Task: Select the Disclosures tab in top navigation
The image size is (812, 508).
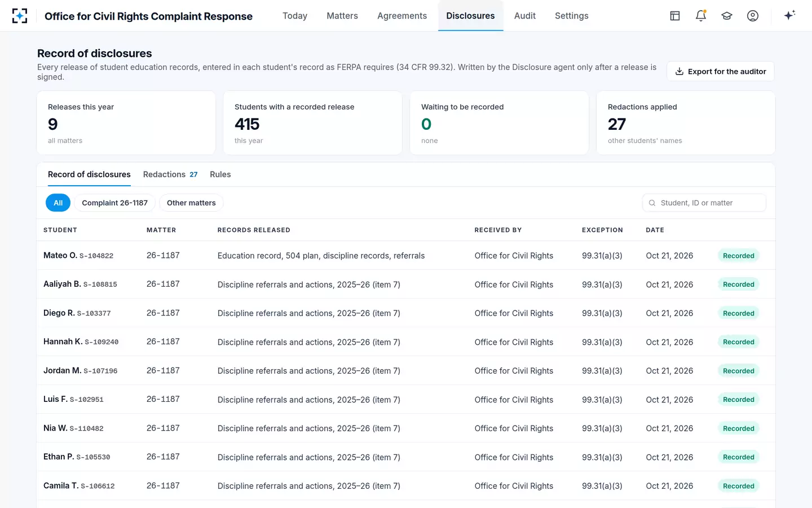Action: click(470, 16)
